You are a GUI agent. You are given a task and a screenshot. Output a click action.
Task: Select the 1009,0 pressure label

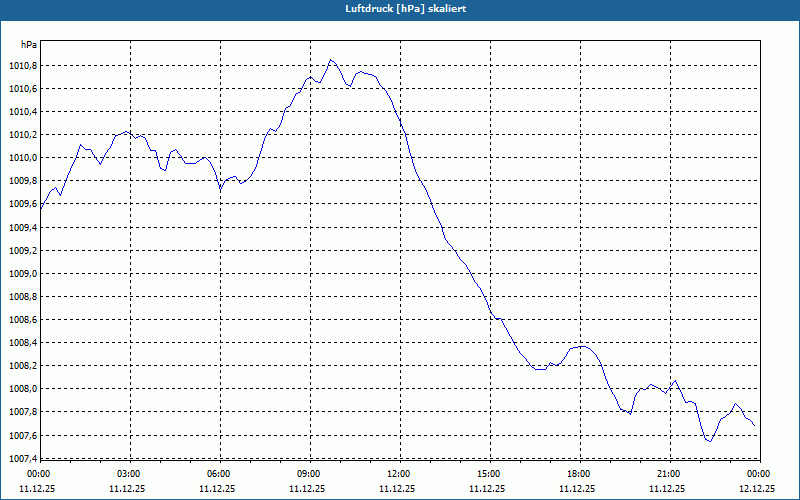click(x=23, y=273)
